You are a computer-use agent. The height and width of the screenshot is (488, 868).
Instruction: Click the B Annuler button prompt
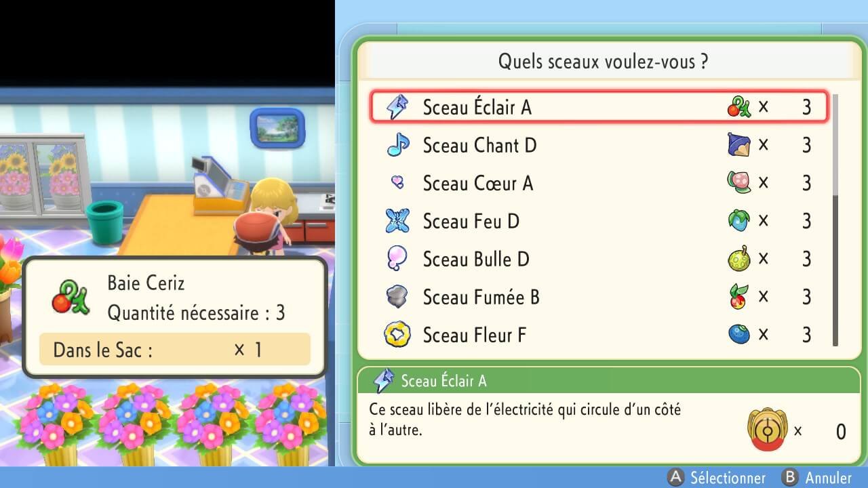(817, 477)
